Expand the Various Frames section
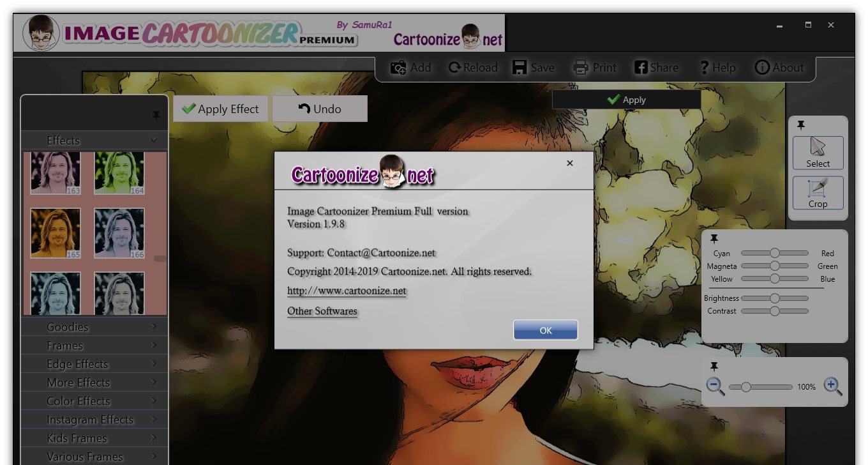868x465 pixels. click(94, 456)
